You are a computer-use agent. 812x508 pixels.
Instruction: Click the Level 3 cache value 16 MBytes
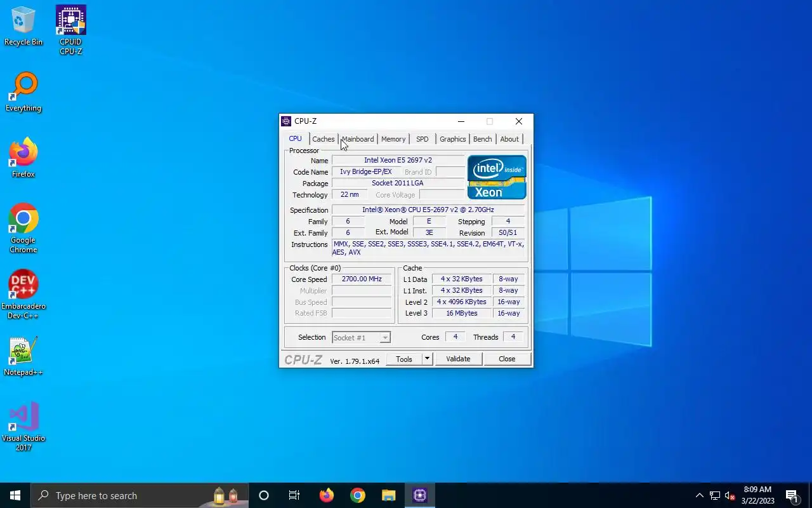(462, 313)
